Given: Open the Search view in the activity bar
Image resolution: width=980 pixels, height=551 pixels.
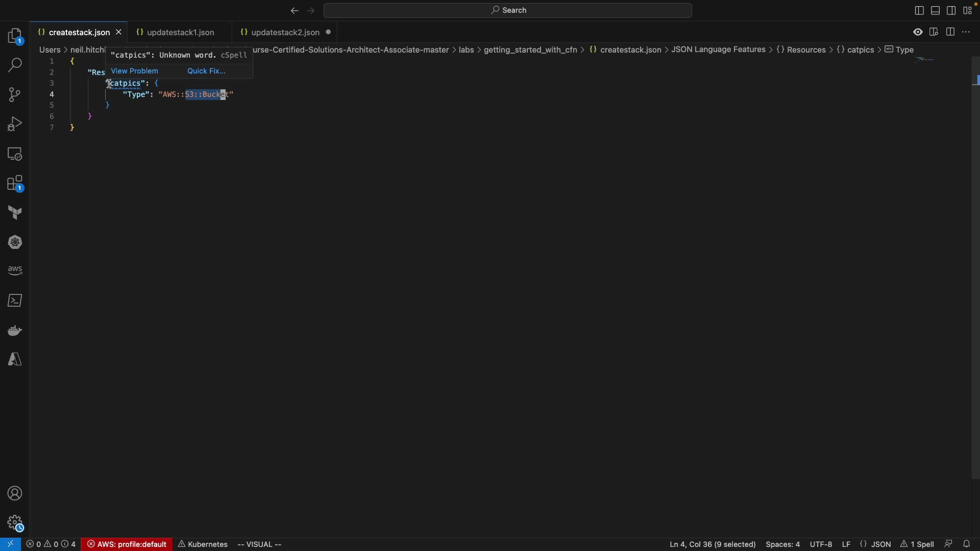Looking at the screenshot, I should pyautogui.click(x=15, y=65).
